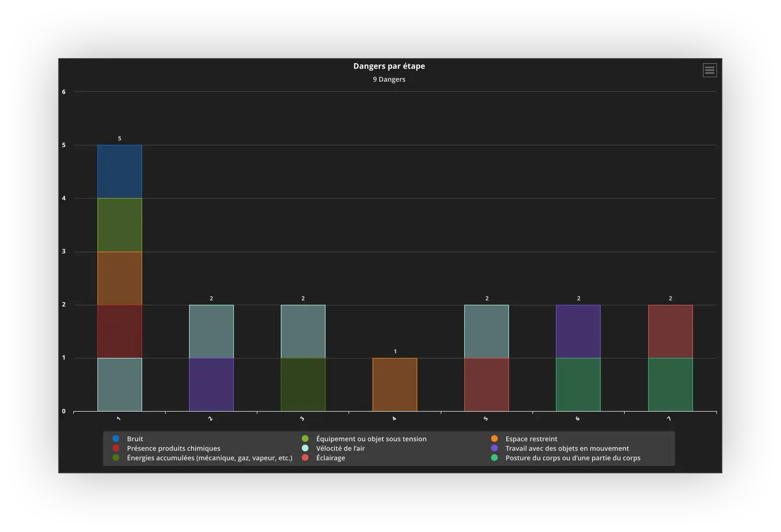781x532 pixels.
Task: Toggle Équipement ou objet sous tension legend
Action: pos(364,439)
